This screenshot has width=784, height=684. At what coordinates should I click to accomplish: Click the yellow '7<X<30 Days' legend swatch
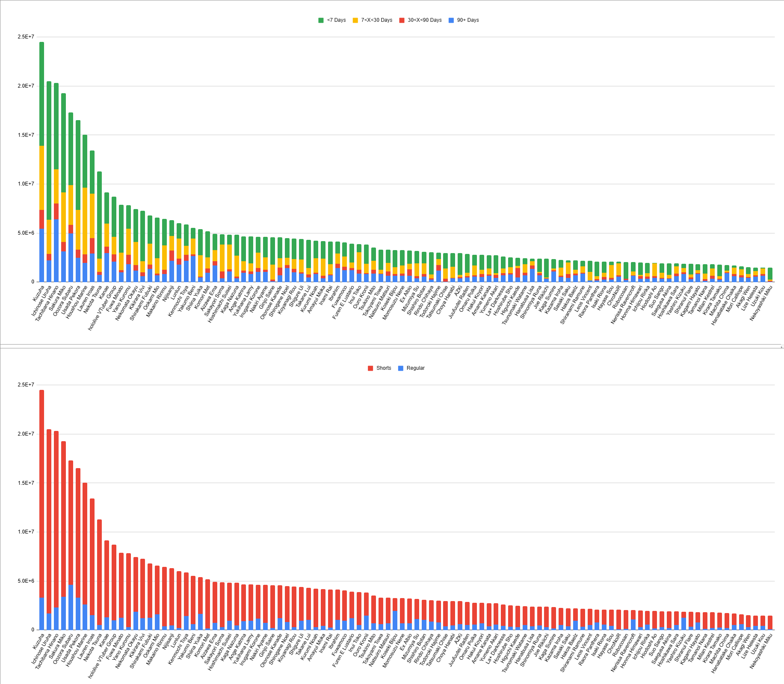355,20
